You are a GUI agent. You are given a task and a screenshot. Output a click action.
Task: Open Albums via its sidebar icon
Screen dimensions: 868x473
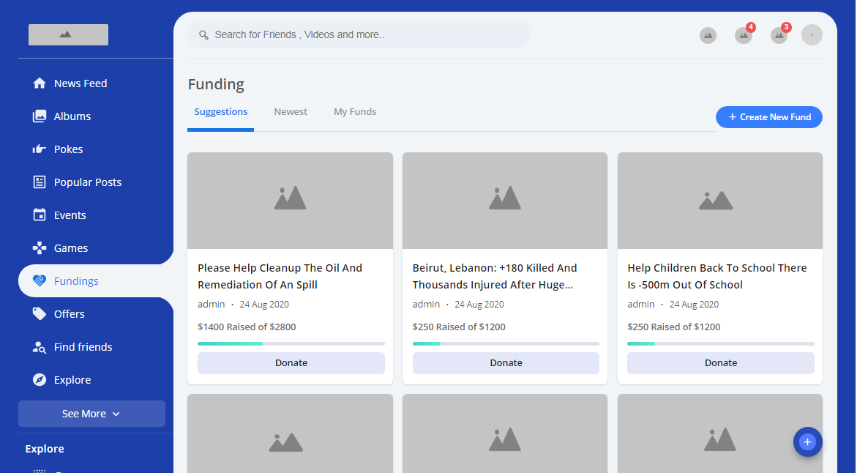40,116
